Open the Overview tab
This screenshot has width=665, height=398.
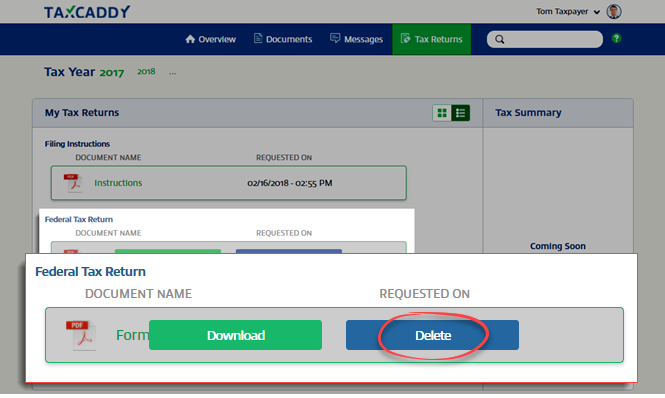[211, 39]
